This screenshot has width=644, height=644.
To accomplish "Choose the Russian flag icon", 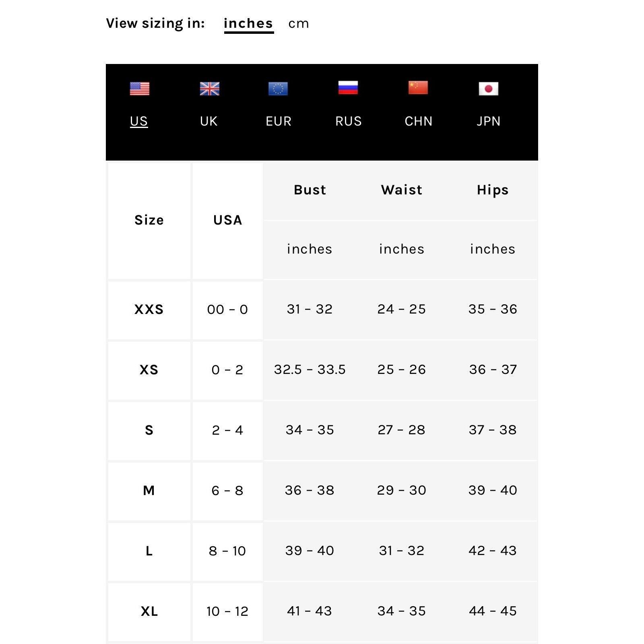I will (348, 88).
